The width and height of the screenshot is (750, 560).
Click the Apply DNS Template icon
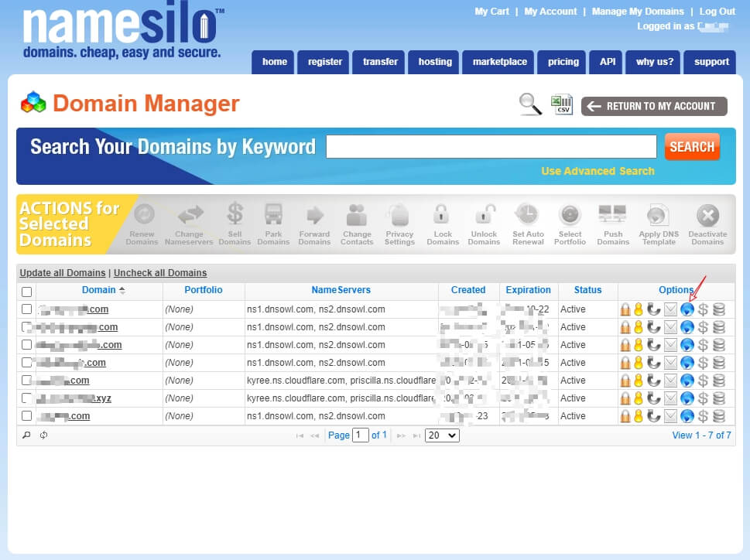click(658, 216)
